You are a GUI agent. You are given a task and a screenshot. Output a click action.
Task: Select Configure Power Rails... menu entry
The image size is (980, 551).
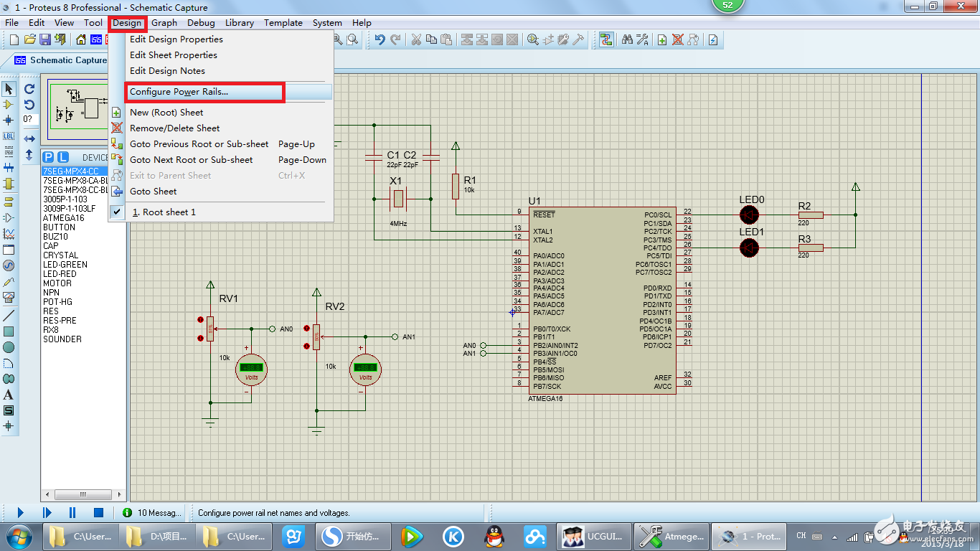(220, 92)
